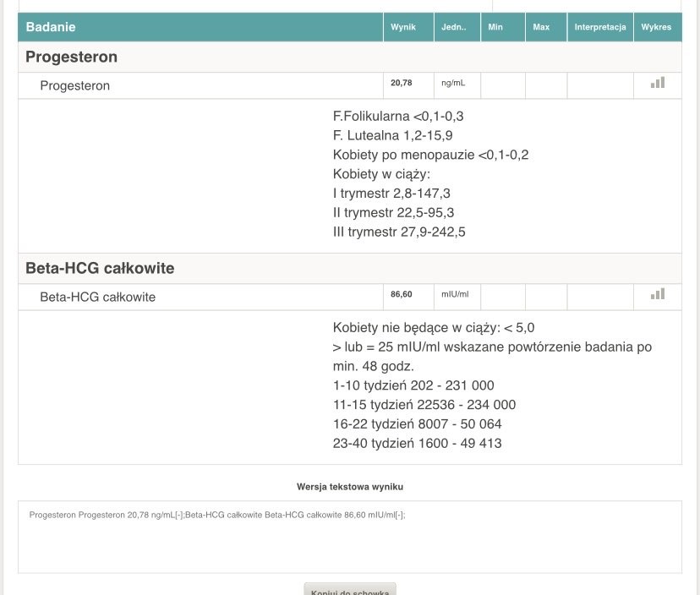Select the Progesteron test name row cell
Screen dimensions: 700x595
pos(75,85)
